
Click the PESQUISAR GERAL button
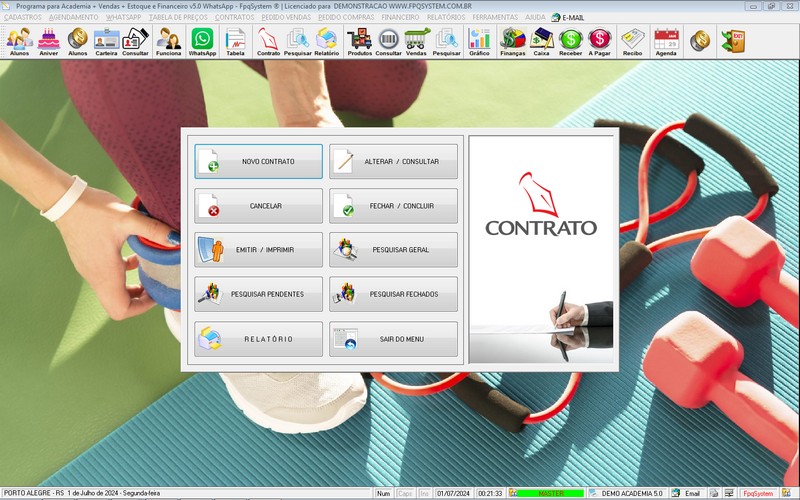(393, 250)
